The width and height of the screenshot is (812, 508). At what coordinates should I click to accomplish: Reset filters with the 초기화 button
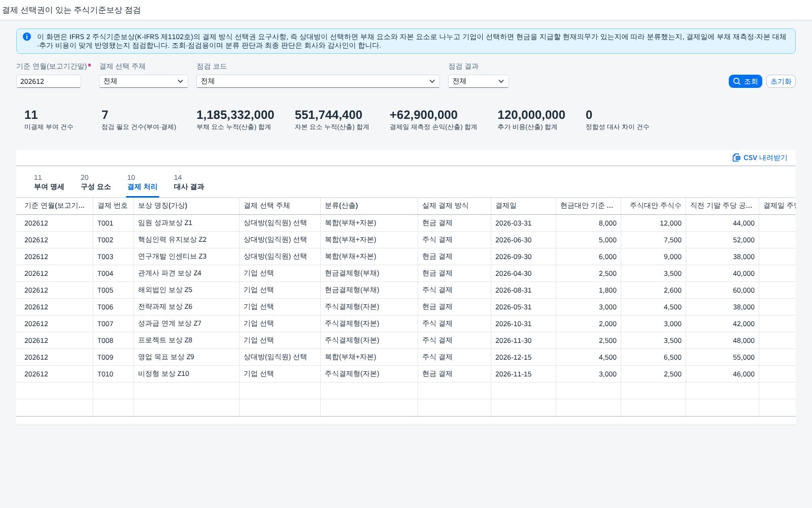click(x=781, y=81)
